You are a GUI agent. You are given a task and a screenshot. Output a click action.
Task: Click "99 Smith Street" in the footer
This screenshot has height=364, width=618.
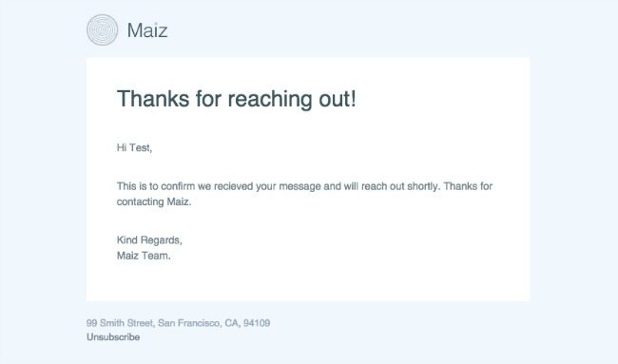click(120, 323)
